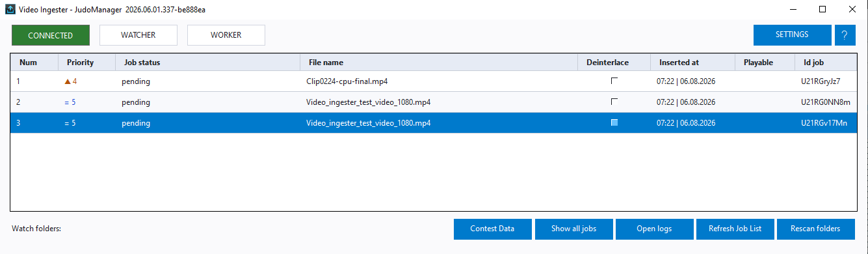Sort by the Priority column header
This screenshot has width=868, height=254.
[x=87, y=63]
